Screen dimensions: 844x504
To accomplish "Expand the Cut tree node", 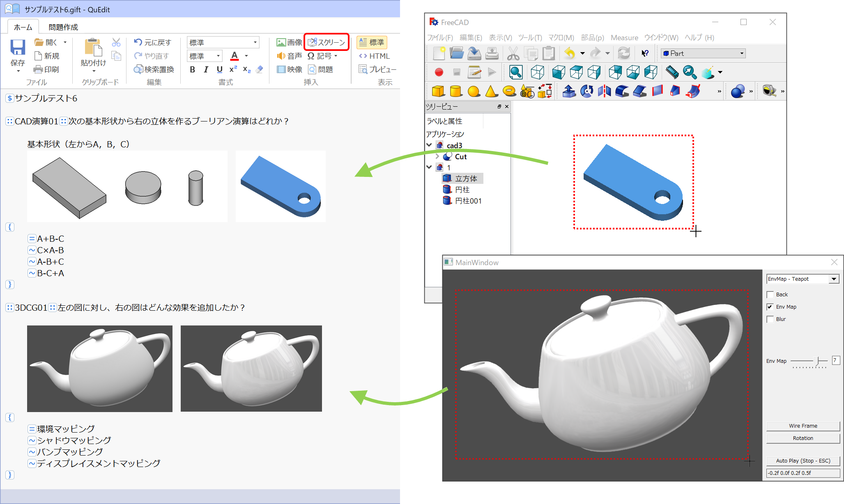I will [437, 156].
